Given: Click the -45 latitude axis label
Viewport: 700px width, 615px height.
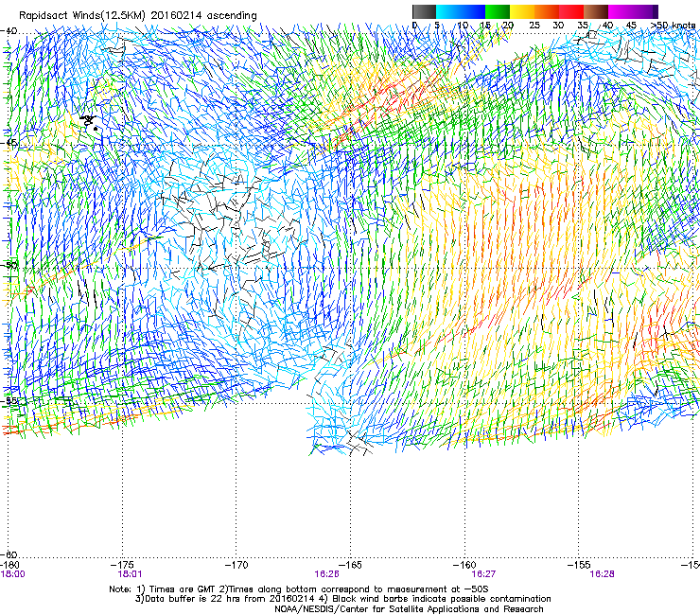Looking at the screenshot, I should tap(9, 143).
